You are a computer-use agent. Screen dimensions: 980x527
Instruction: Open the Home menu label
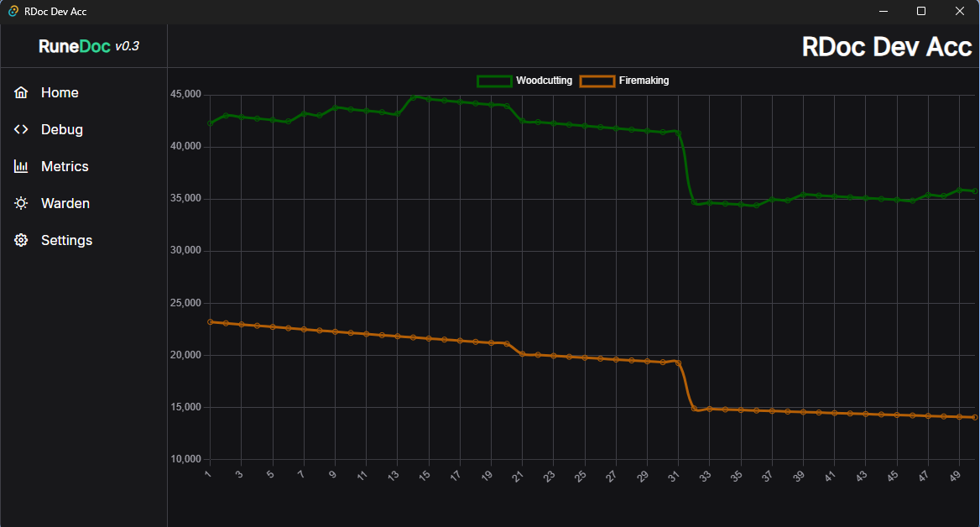(x=60, y=92)
